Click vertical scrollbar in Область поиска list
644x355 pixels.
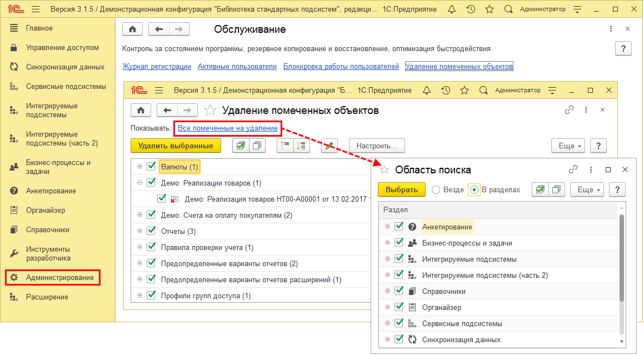(621, 258)
